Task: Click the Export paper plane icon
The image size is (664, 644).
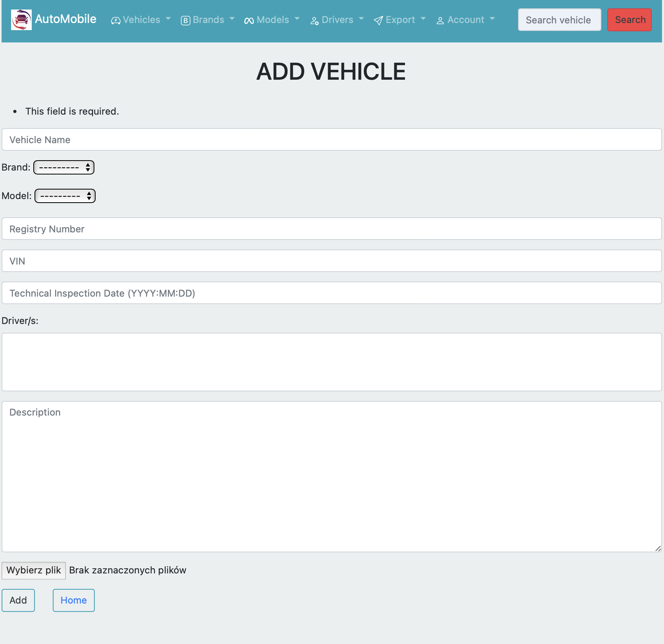Action: 378,21
